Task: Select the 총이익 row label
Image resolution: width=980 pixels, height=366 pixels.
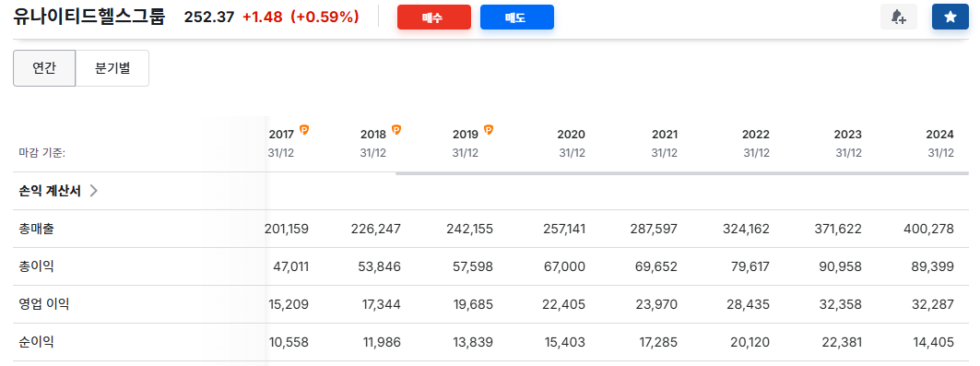Action: tap(36, 266)
